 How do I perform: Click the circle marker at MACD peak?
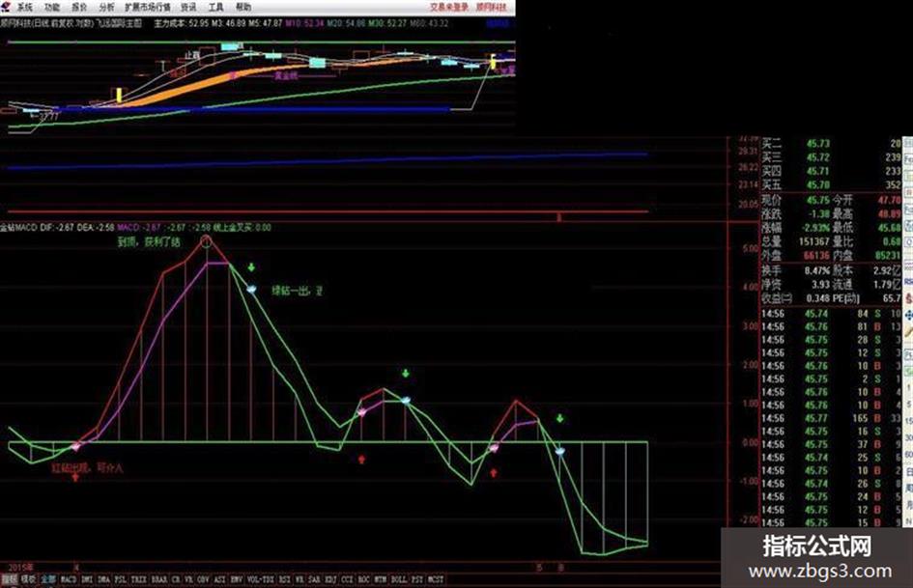click(x=206, y=241)
